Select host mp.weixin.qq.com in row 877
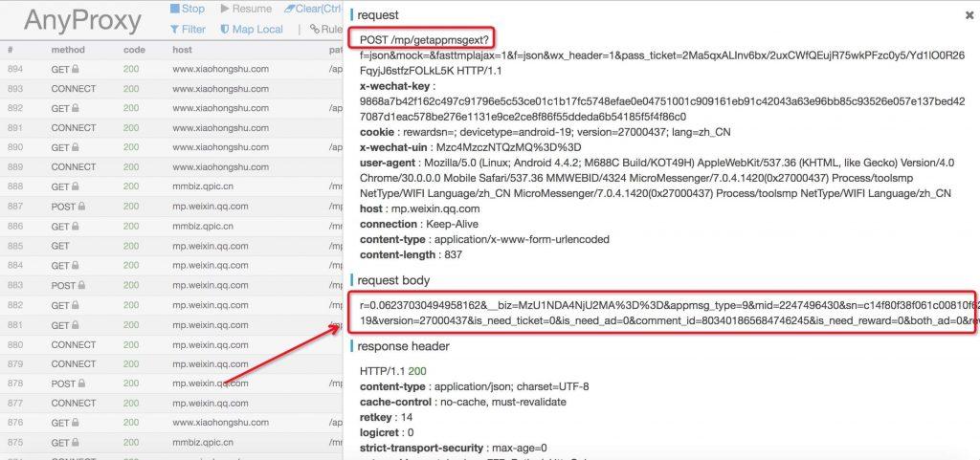This screenshot has height=460, width=980. point(210,404)
